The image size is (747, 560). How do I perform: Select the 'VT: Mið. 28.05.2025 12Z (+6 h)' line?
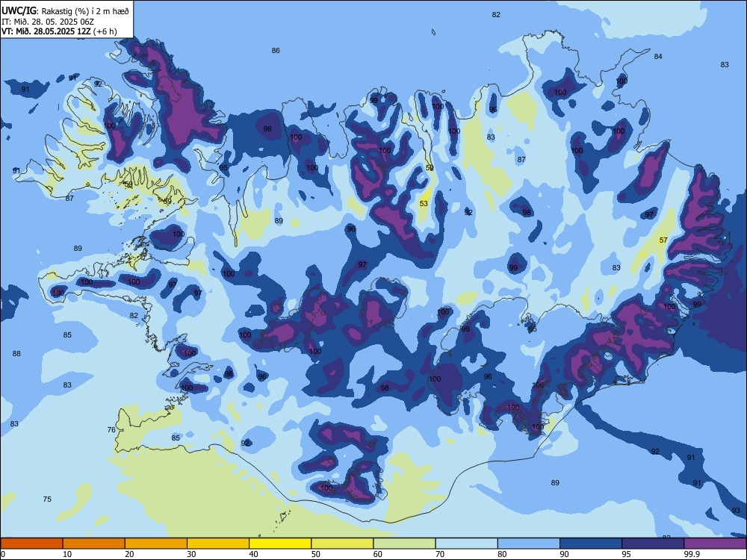[59, 31]
